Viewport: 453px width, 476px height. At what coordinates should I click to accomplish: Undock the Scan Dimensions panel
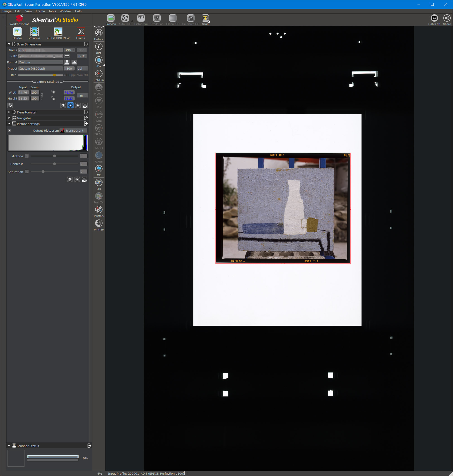(x=86, y=44)
